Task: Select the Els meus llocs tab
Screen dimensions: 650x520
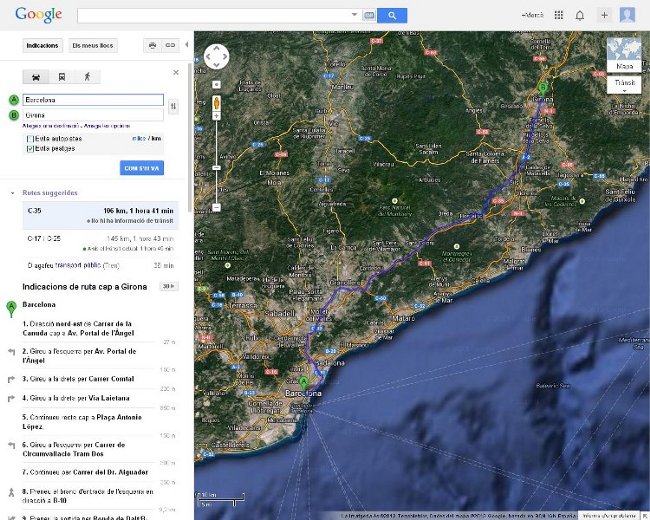Action: coord(93,46)
